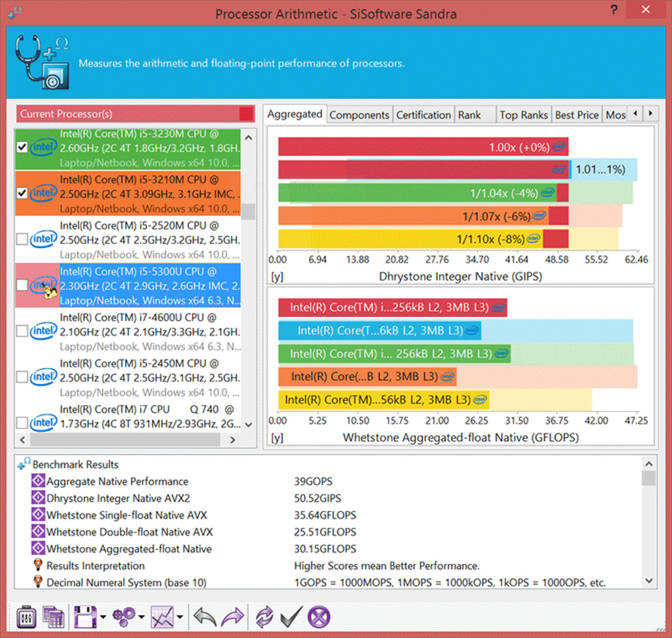Click Intel logo beside i5-2520M entry
672x638 pixels.
43,239
